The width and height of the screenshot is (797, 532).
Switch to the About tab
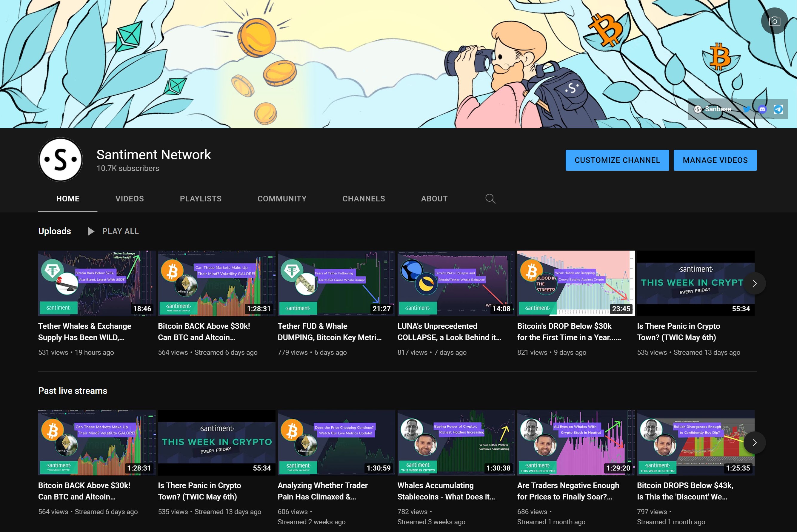(x=435, y=199)
